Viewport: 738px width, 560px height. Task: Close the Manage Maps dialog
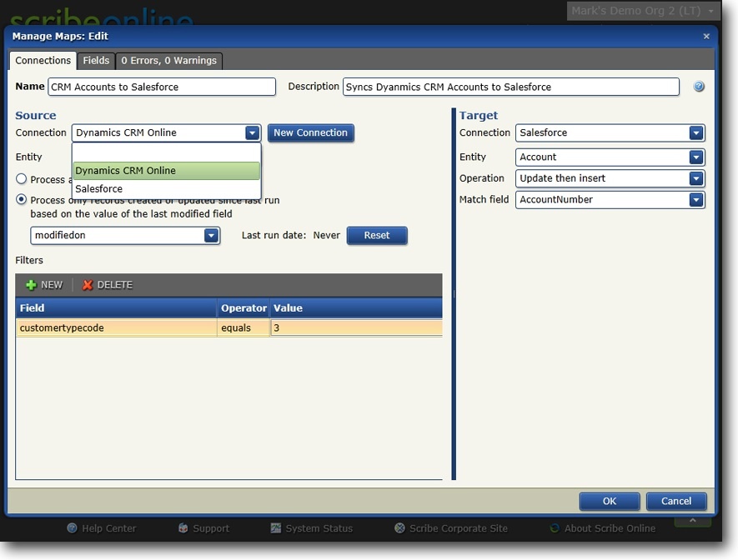706,36
